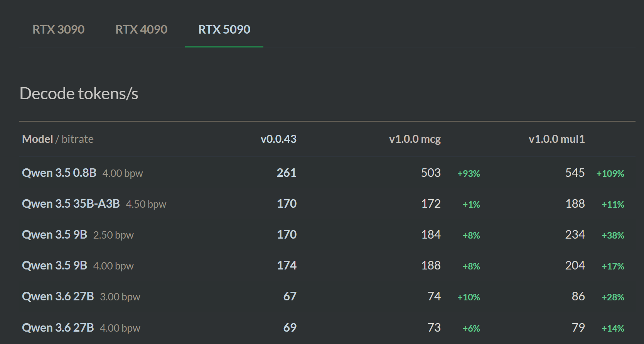This screenshot has width=644, height=344.
Task: Click "188" in the Qwen 3.5 9B 4.00 bpw row
Action: click(x=431, y=266)
